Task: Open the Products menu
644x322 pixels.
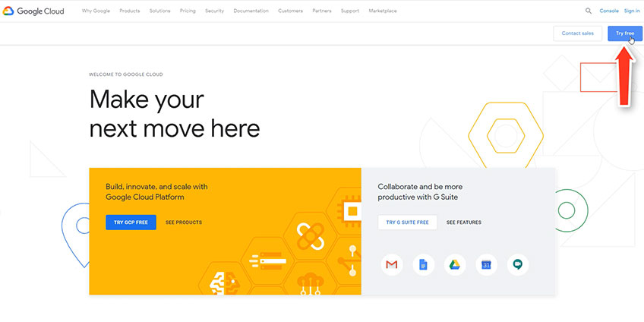Action: point(129,11)
